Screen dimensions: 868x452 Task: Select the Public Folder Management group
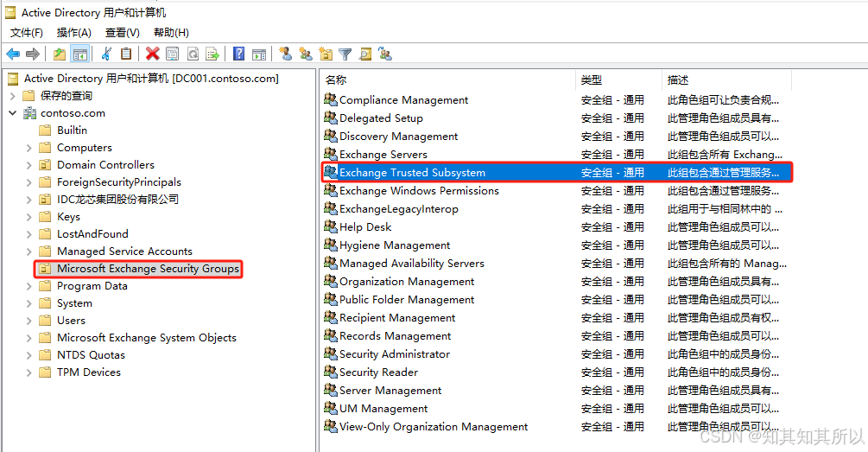407,300
